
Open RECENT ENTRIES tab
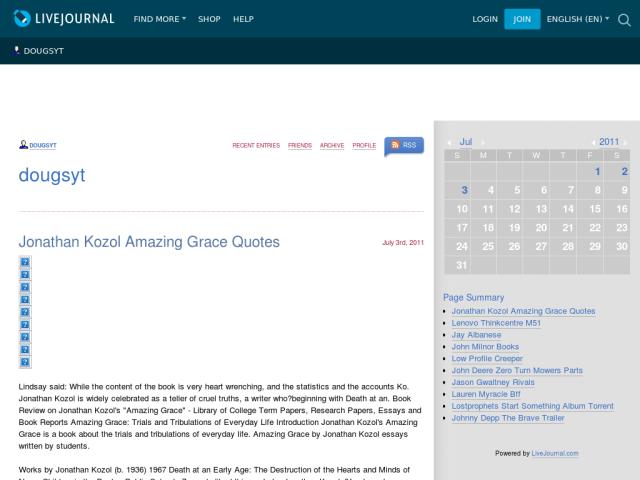(x=256, y=145)
